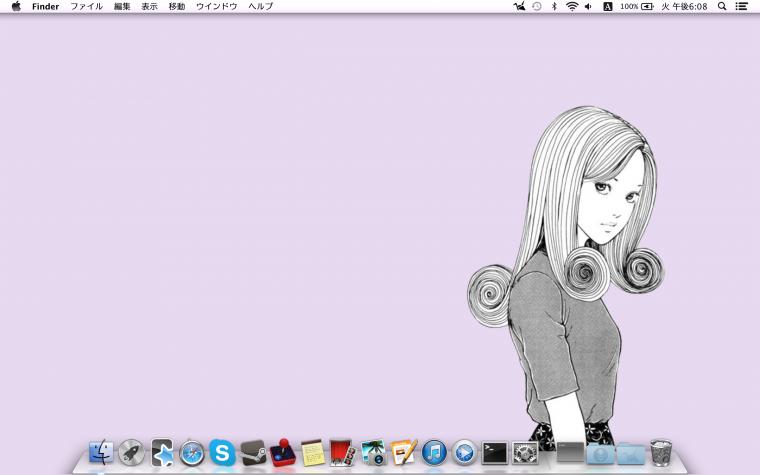760x475 pixels.
Task: Open Terminal from the Dock
Action: 495,453
